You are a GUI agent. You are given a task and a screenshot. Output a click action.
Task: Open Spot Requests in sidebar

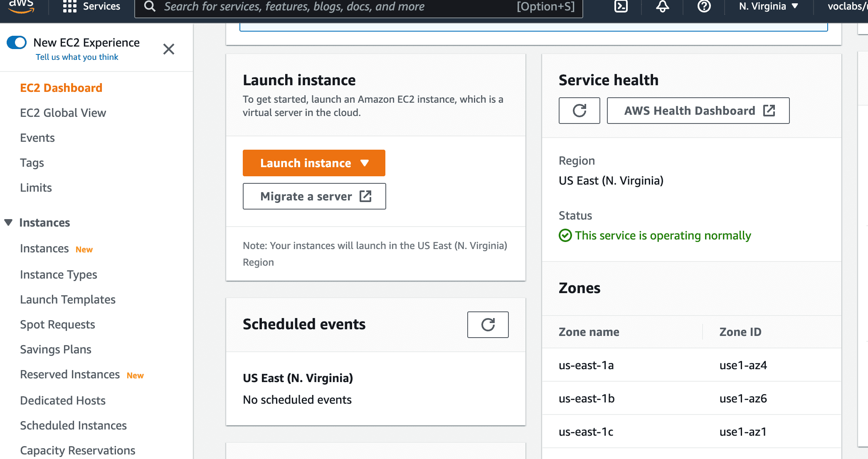pos(57,324)
